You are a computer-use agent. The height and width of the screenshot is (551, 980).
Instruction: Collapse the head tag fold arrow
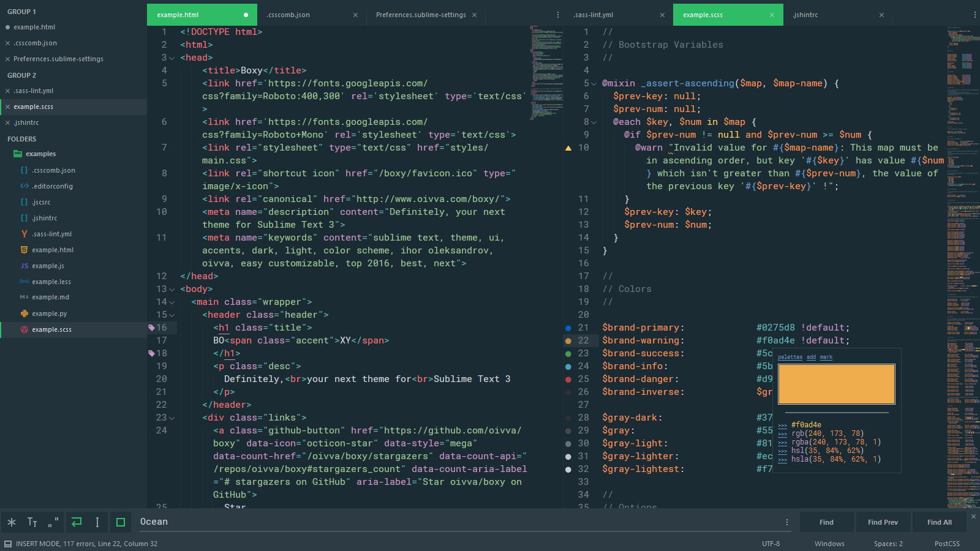pos(172,58)
